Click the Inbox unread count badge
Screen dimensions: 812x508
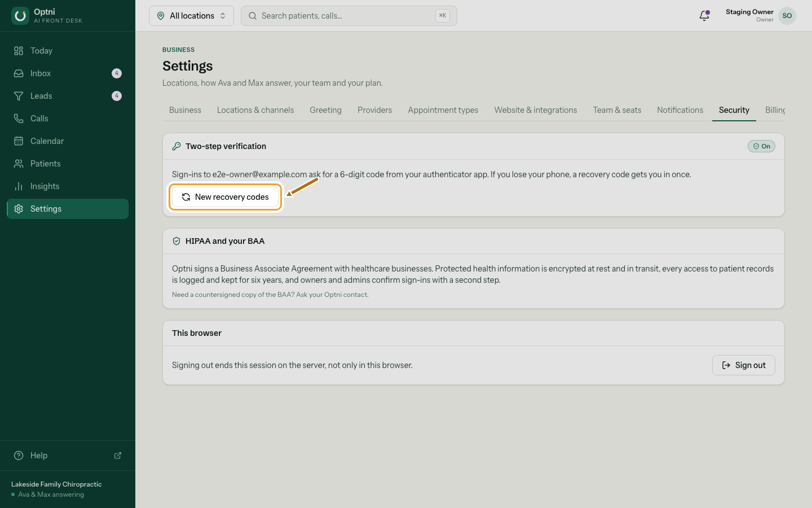(x=117, y=73)
